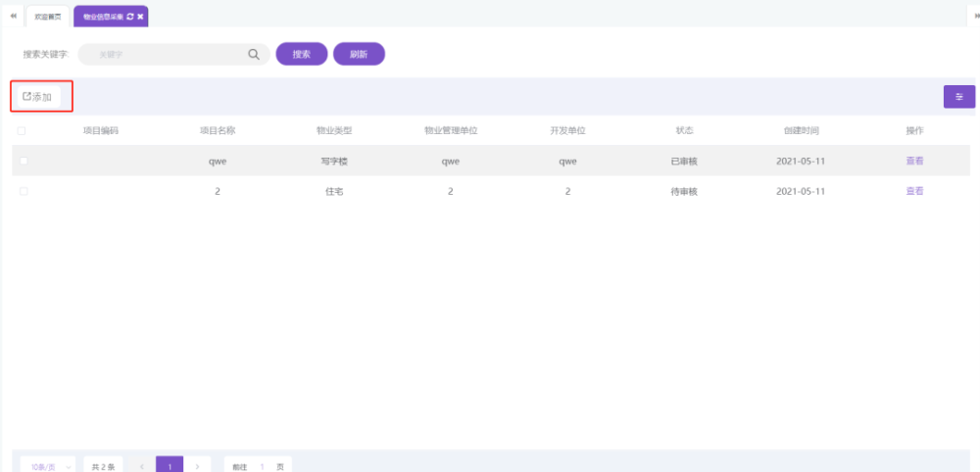The height and width of the screenshot is (472, 980).
Task: Click the 状态 column header
Action: 684,131
